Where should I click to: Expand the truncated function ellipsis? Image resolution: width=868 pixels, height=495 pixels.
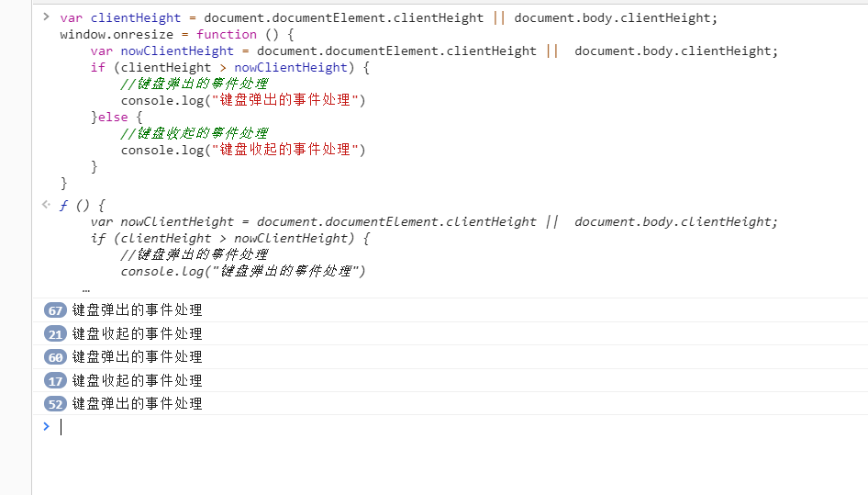(86, 289)
